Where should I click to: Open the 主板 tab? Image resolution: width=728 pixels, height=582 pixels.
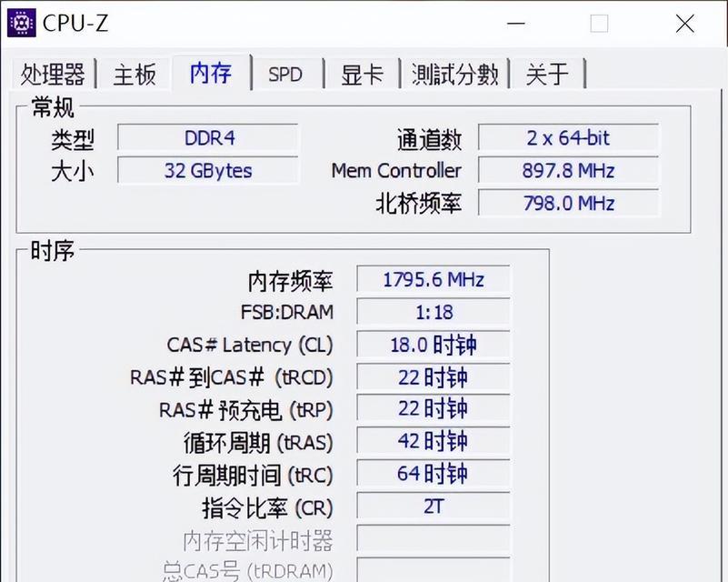coord(135,74)
